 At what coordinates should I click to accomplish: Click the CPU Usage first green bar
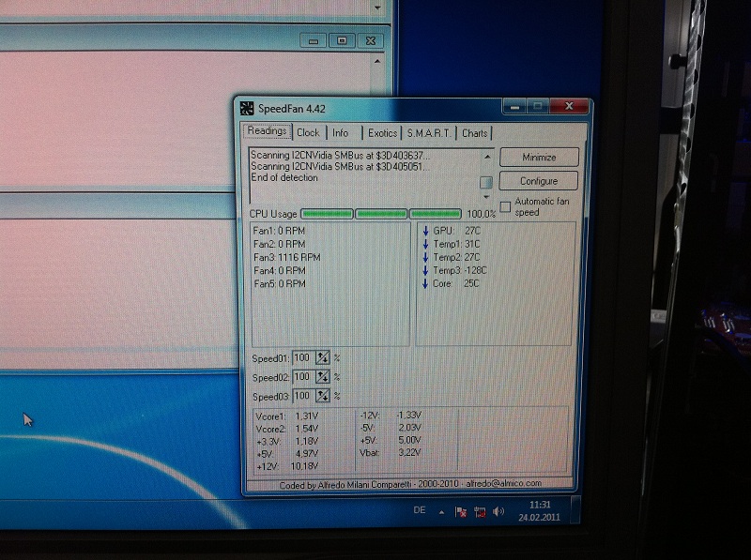pyautogui.click(x=327, y=214)
